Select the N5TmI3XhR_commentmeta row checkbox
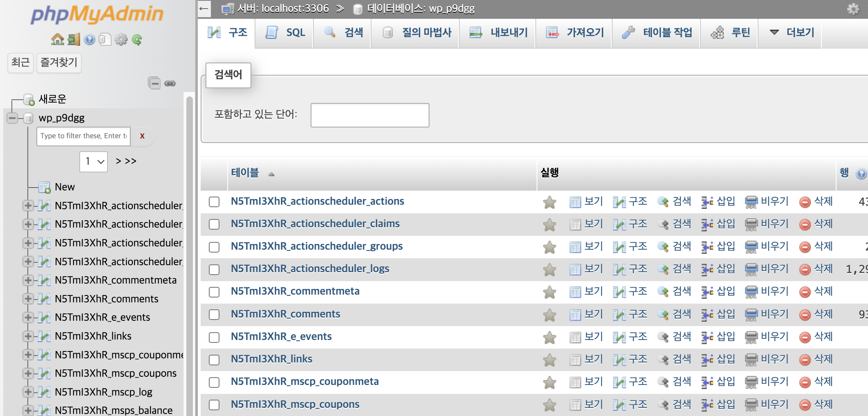The height and width of the screenshot is (416, 868). coord(214,292)
